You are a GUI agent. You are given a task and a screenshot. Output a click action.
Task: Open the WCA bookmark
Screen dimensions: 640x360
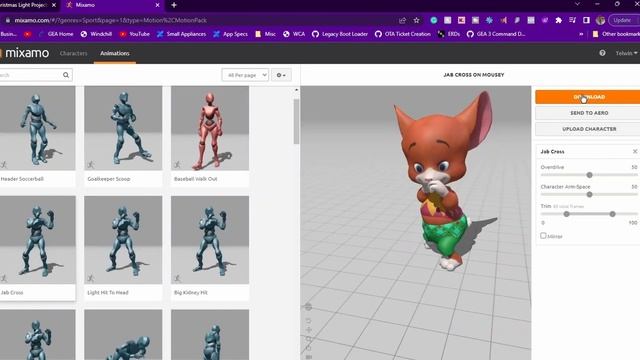click(294, 34)
